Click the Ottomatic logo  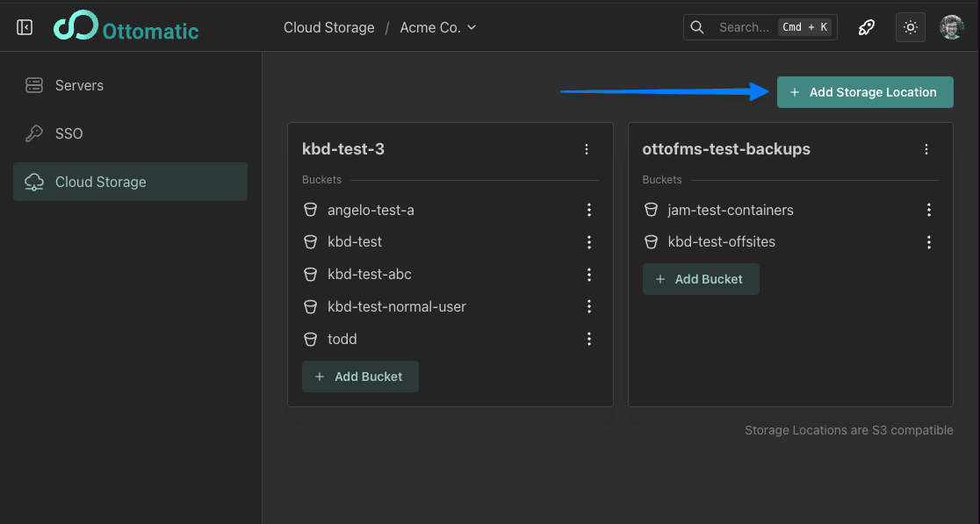pyautogui.click(x=126, y=27)
